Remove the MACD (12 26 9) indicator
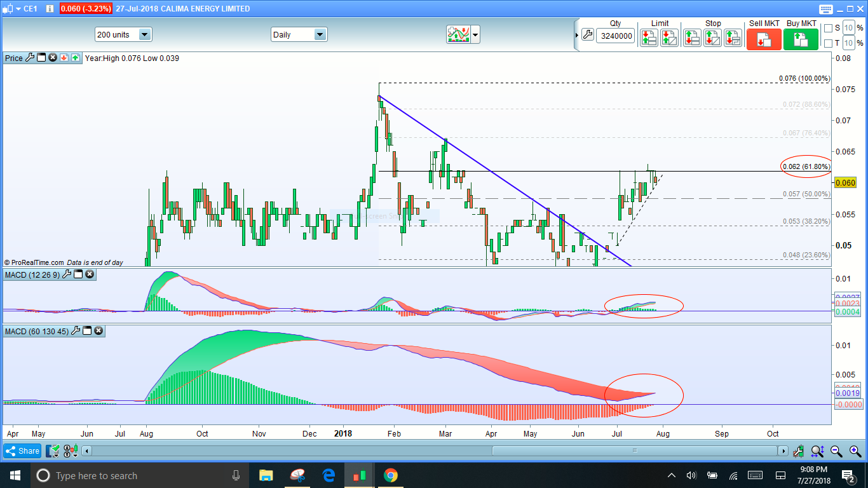 click(x=90, y=274)
